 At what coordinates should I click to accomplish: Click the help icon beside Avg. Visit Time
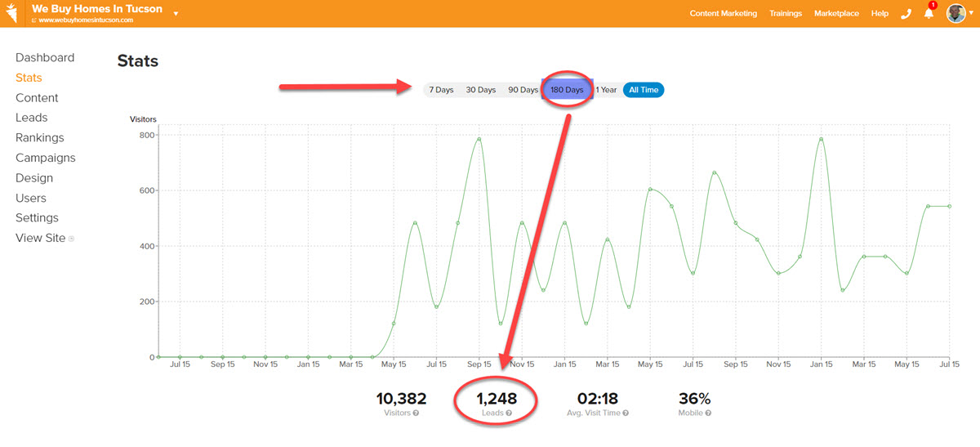tap(626, 413)
